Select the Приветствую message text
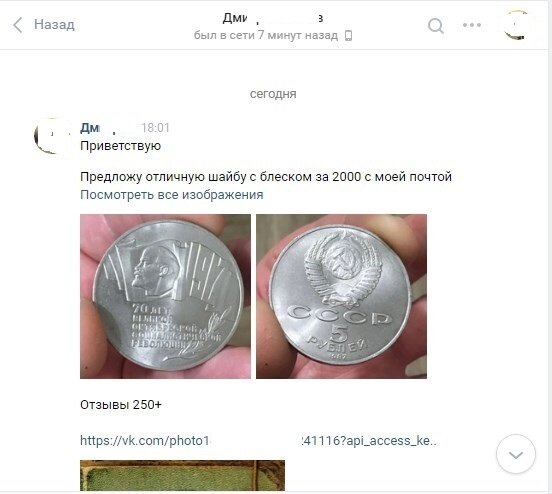The height and width of the screenshot is (494, 552). pyautogui.click(x=120, y=146)
